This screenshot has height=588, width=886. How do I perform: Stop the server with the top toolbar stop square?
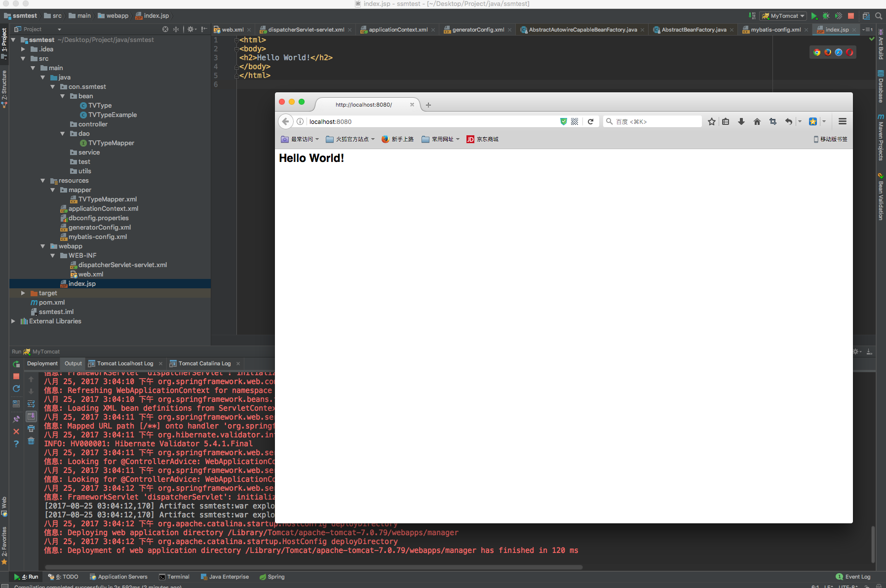coord(851,16)
